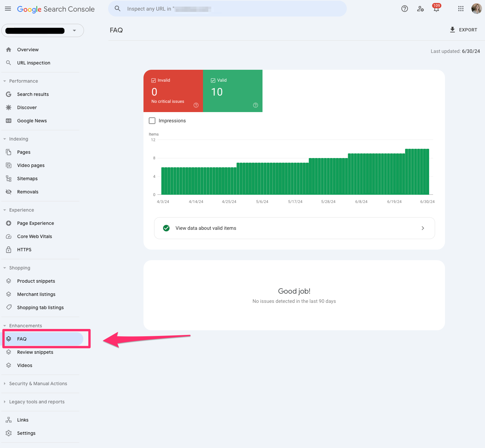Click the Removals crossed-eye icon
This screenshot has height=448, width=485.
(x=9, y=192)
